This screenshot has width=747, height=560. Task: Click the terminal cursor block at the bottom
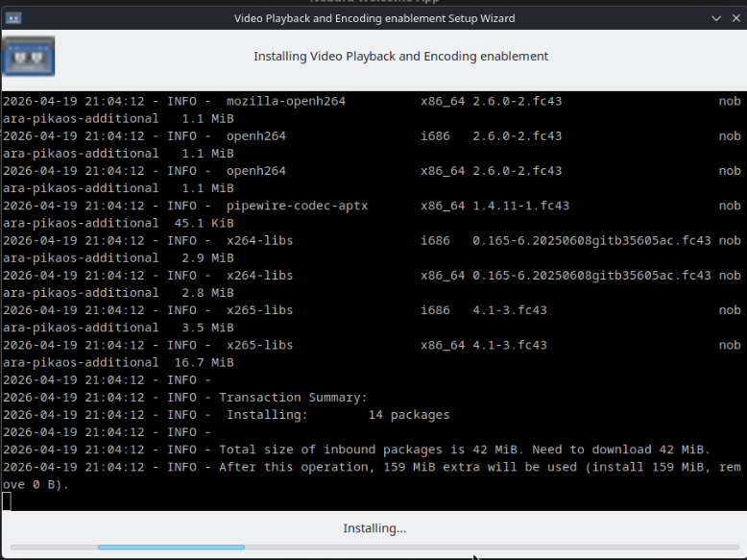coord(7,500)
